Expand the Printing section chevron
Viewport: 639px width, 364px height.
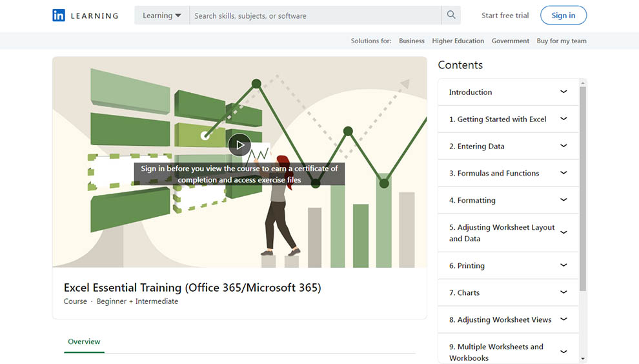click(x=563, y=265)
